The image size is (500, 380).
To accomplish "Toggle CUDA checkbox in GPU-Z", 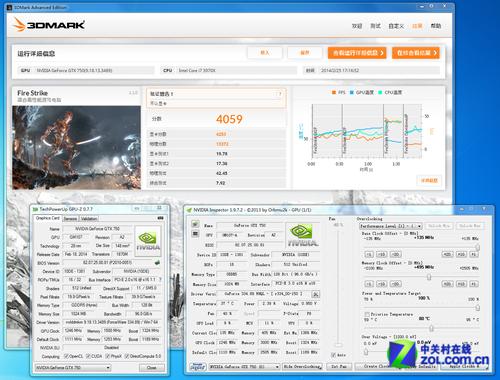I will pyautogui.click(x=88, y=356).
